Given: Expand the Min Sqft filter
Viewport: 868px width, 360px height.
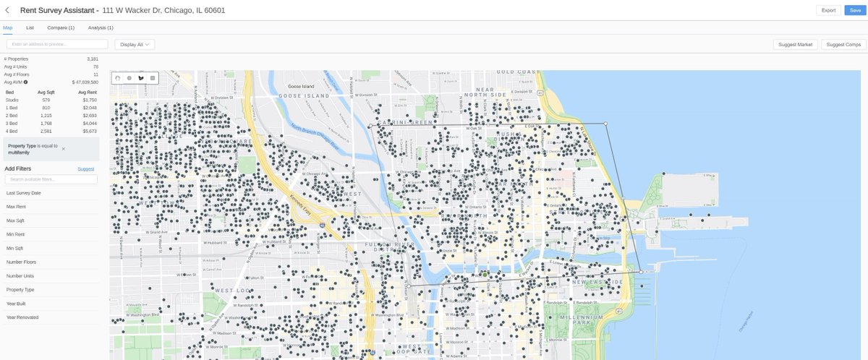Looking at the screenshot, I should click(51, 248).
